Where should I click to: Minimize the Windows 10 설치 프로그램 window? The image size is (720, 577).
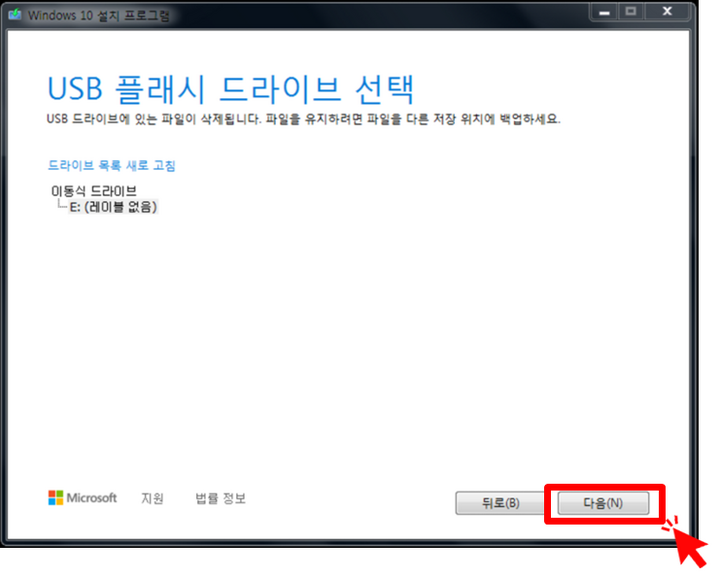click(604, 12)
